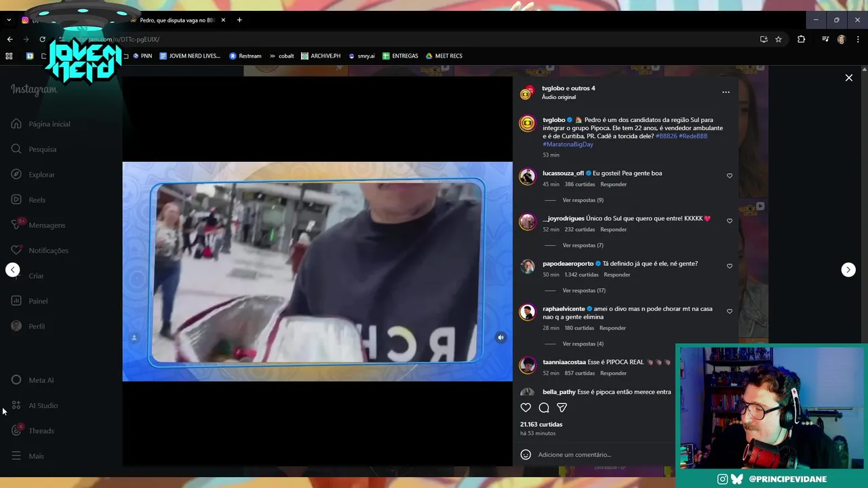Viewport: 868px width, 488px height.
Task: View 21.163 curtidas likes list
Action: click(541, 424)
